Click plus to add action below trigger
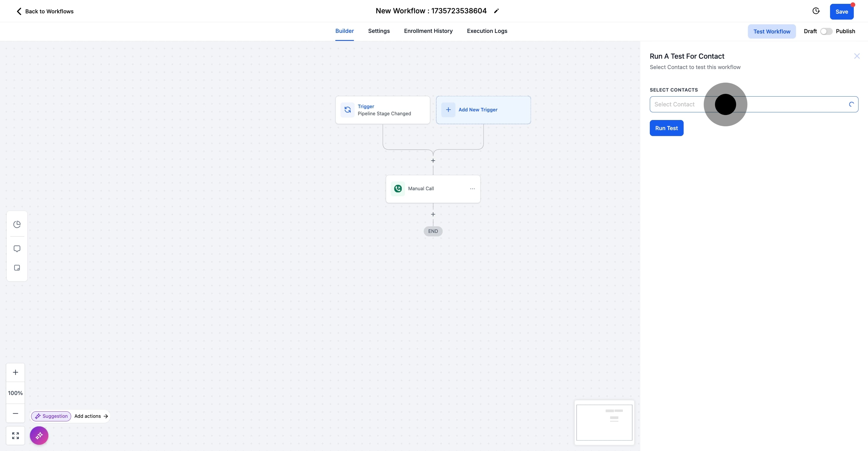868x451 pixels. coord(433,161)
